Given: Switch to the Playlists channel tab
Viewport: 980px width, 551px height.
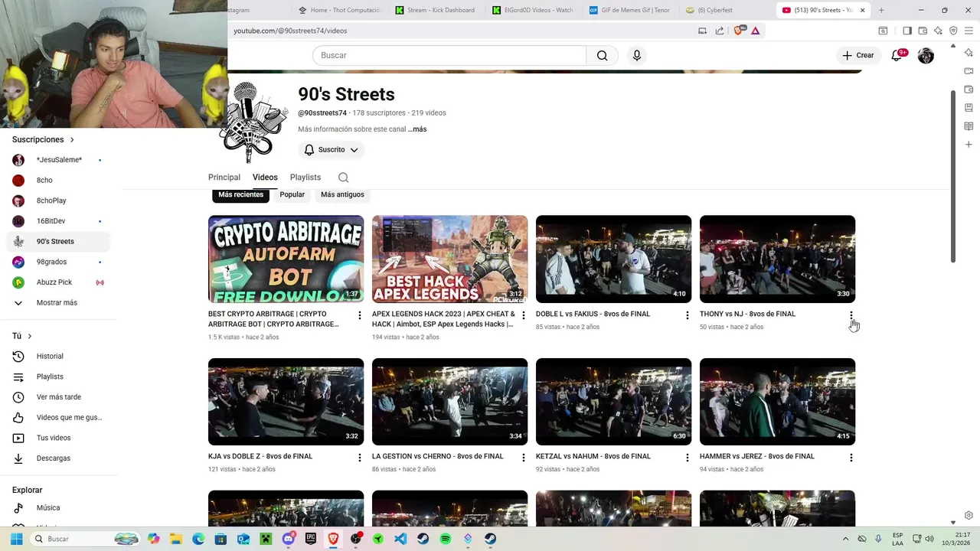Looking at the screenshot, I should [305, 178].
